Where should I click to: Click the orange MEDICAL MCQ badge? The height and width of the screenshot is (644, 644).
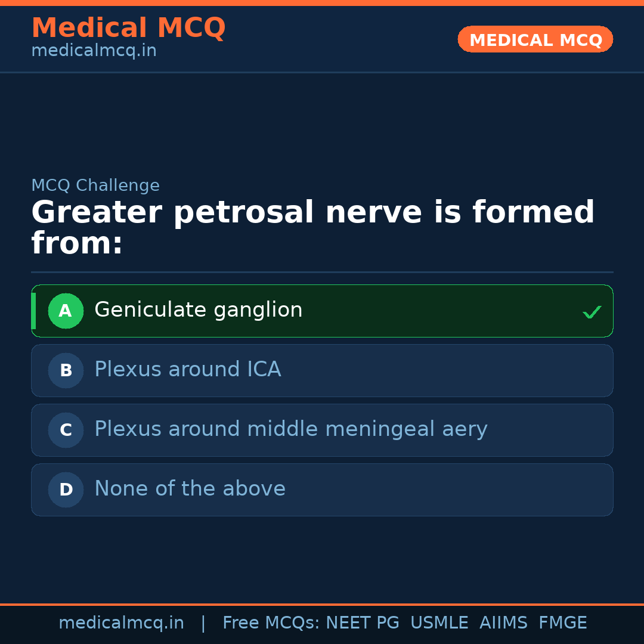tap(535, 39)
